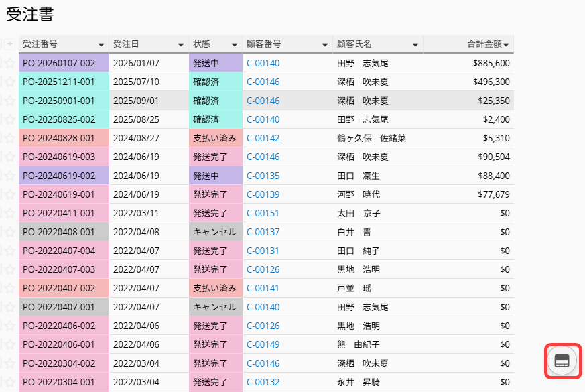The width and height of the screenshot is (585, 392).
Task: Star the PO-20250901-001 order row
Action: click(9, 101)
